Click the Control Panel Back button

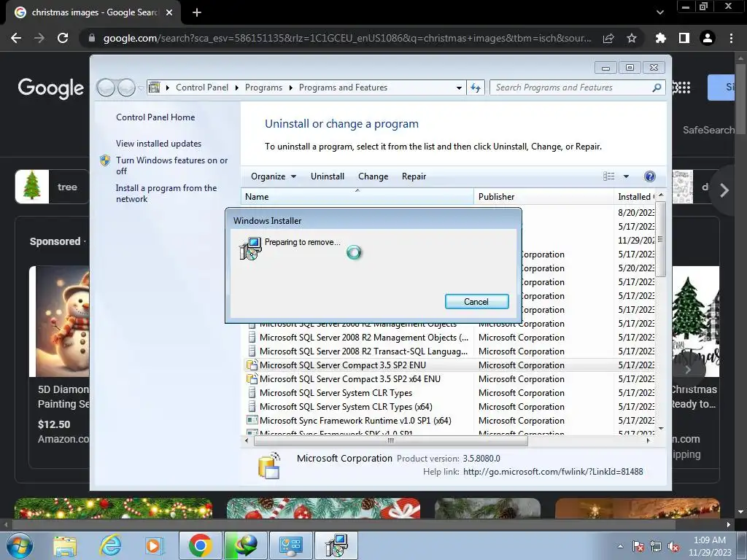pyautogui.click(x=106, y=87)
